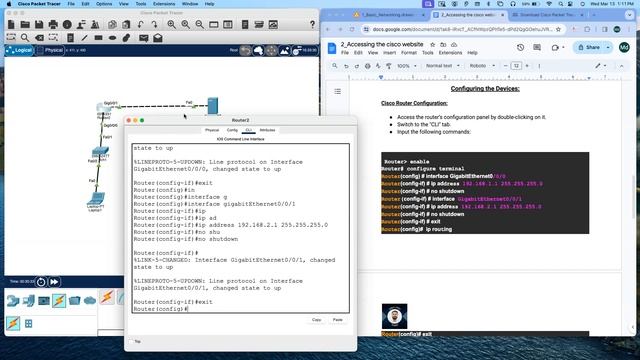Open the File menu in Google Docs
Image resolution: width=640 pixels, height=360 pixels.
click(345, 53)
